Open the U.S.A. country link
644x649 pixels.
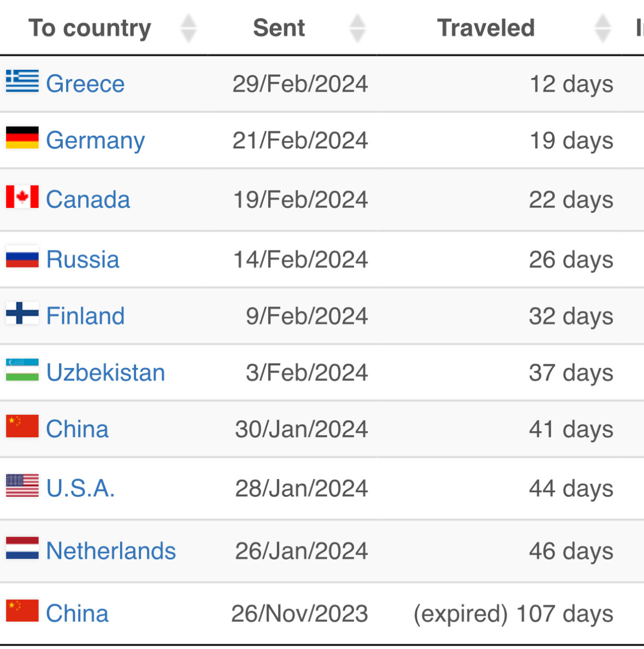click(80, 489)
